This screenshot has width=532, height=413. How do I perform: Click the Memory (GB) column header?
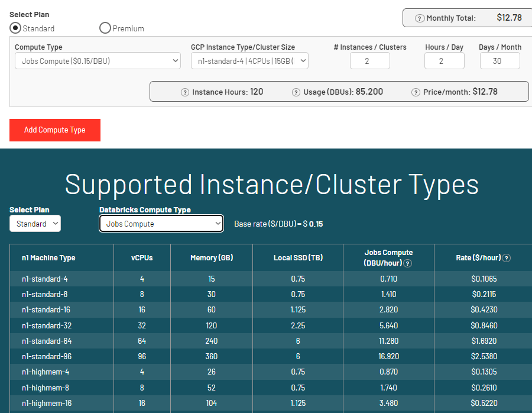tap(212, 258)
